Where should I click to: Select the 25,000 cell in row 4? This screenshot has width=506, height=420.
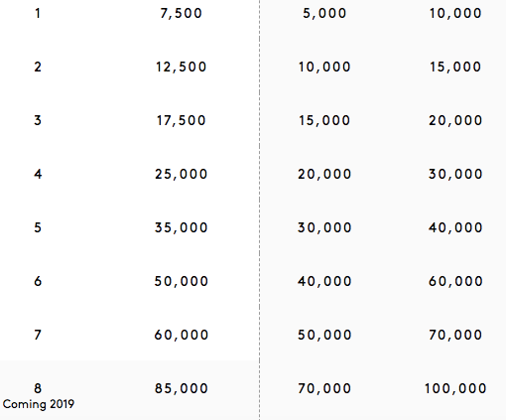tap(181, 175)
